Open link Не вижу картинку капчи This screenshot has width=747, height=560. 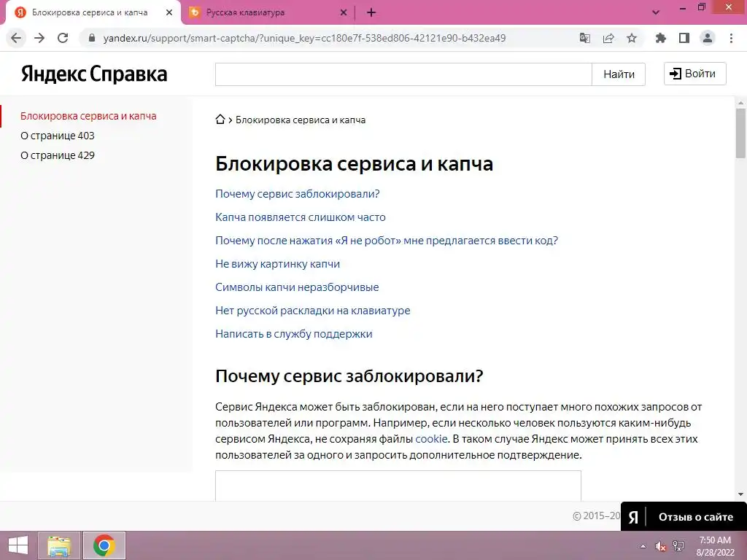[x=278, y=264]
